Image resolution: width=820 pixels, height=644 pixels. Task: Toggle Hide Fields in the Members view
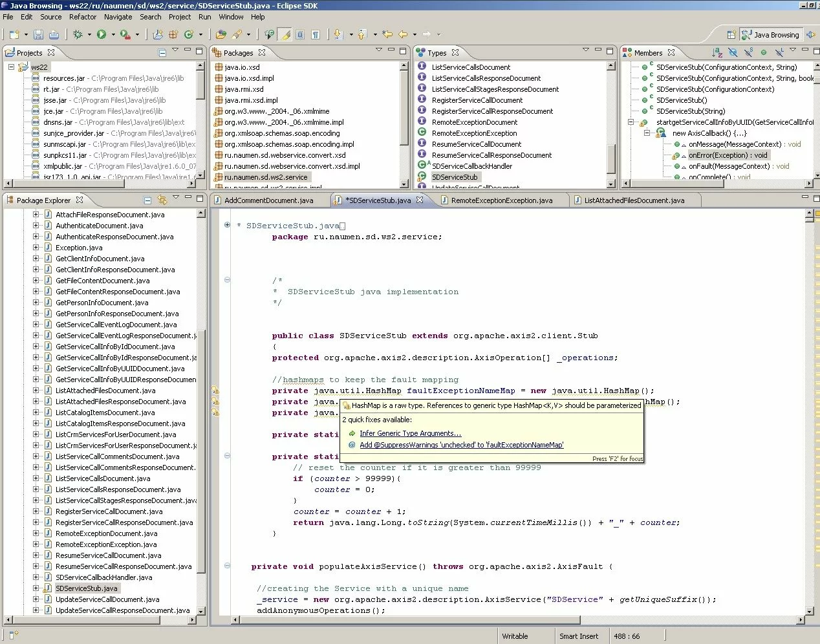point(733,53)
